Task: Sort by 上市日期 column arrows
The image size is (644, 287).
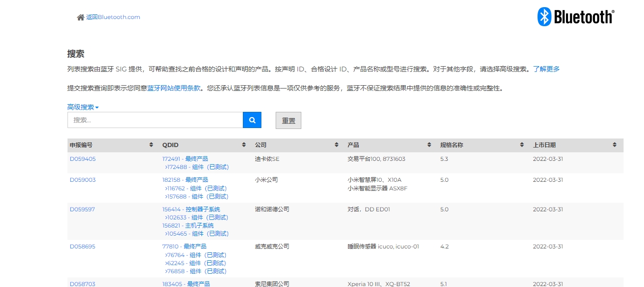Action: [615, 145]
